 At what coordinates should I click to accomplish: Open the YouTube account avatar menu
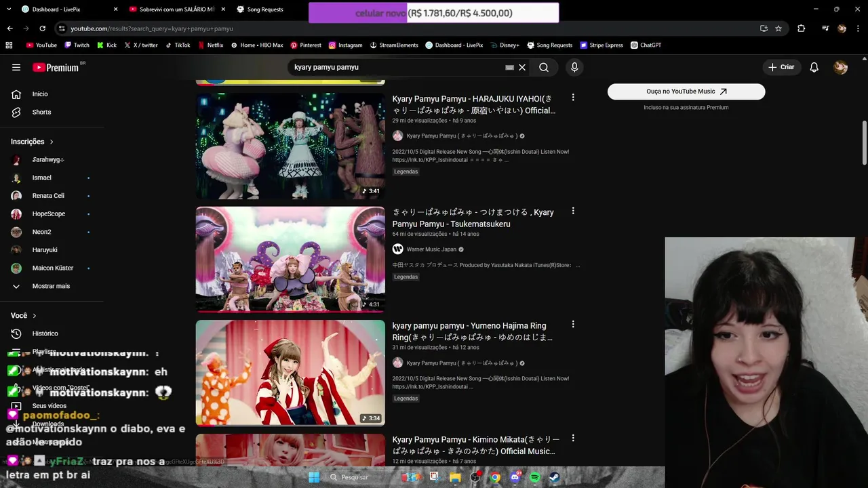pyautogui.click(x=840, y=67)
